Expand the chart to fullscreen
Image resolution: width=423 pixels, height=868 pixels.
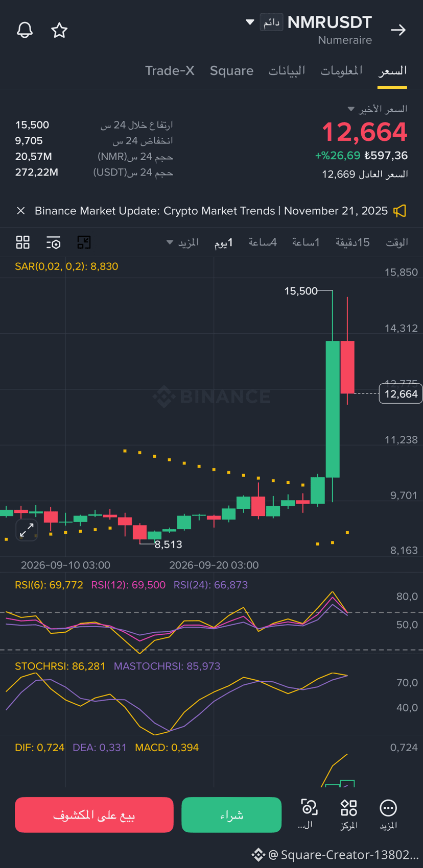[x=27, y=530]
